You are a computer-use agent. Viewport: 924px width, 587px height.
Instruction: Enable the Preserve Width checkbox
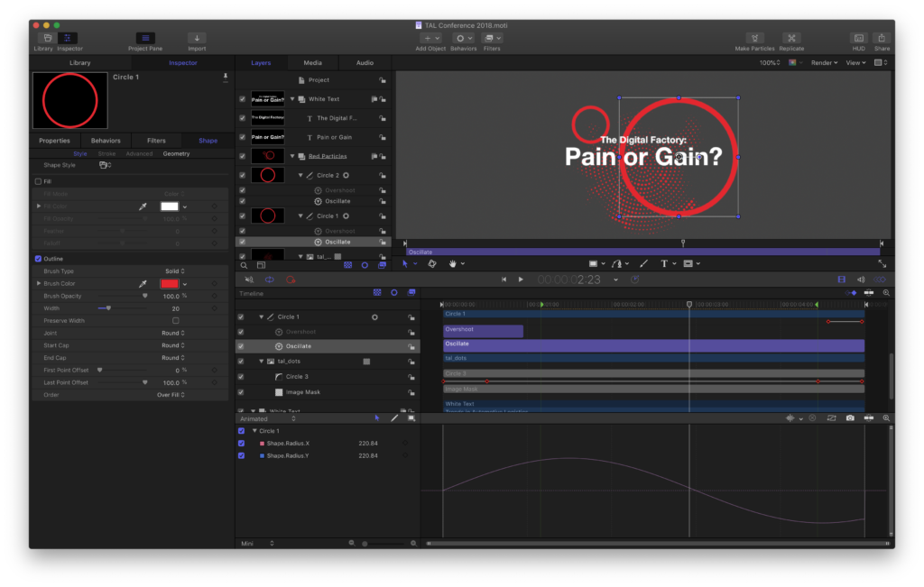pos(176,321)
